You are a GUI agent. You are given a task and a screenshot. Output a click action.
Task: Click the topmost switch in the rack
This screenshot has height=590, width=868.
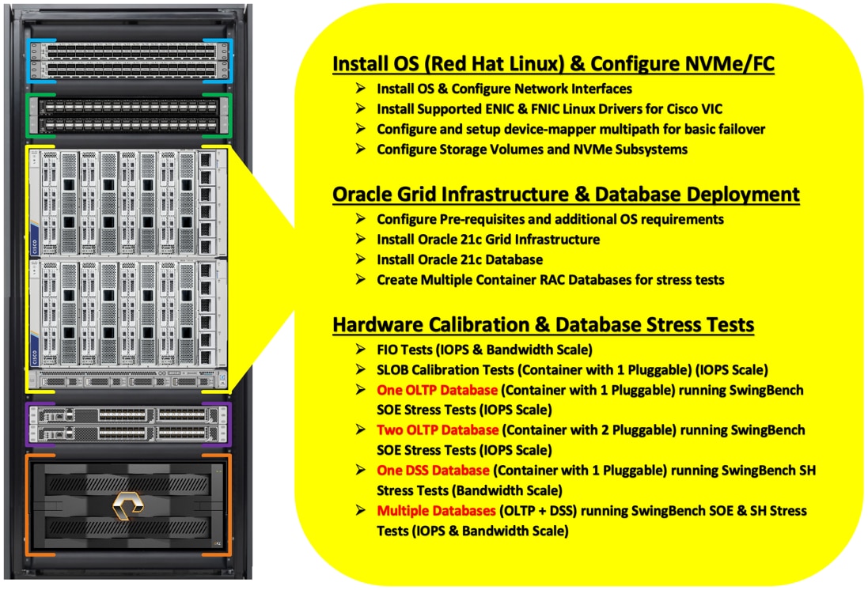pyautogui.click(x=128, y=51)
